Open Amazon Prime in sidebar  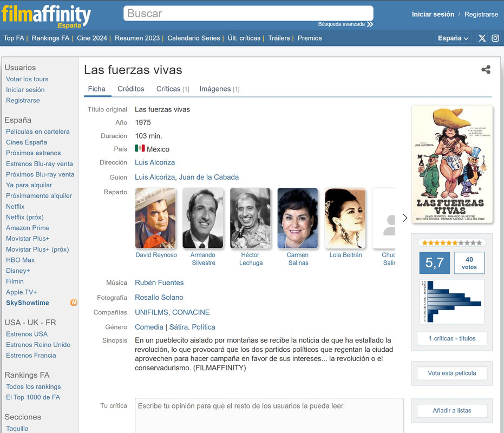click(x=28, y=227)
